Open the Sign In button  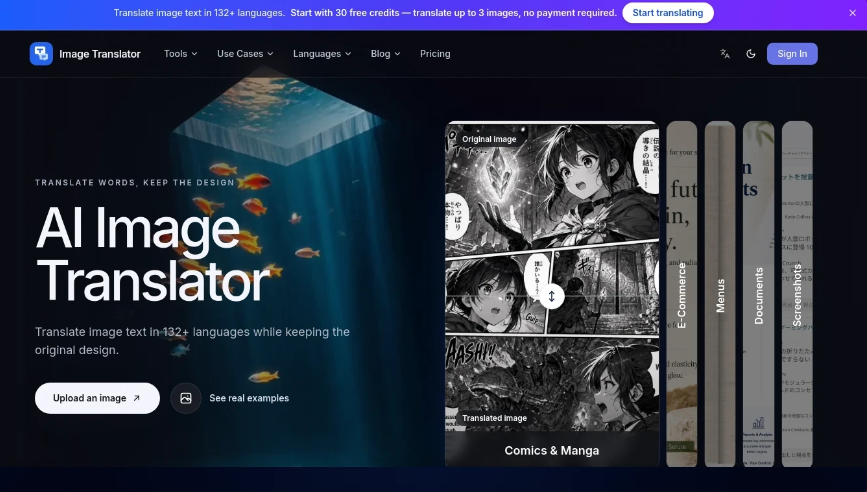(x=792, y=54)
